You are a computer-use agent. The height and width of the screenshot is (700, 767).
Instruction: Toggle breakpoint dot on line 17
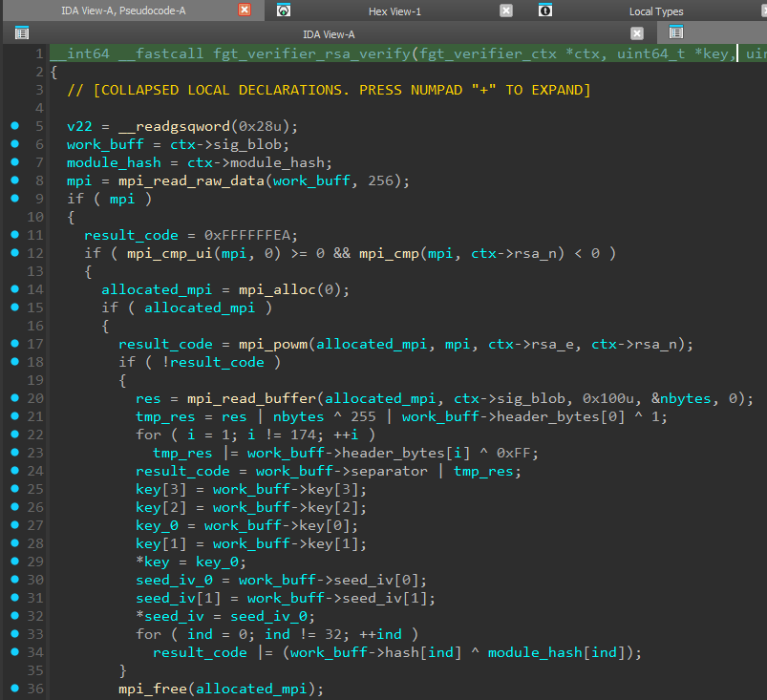pos(14,344)
